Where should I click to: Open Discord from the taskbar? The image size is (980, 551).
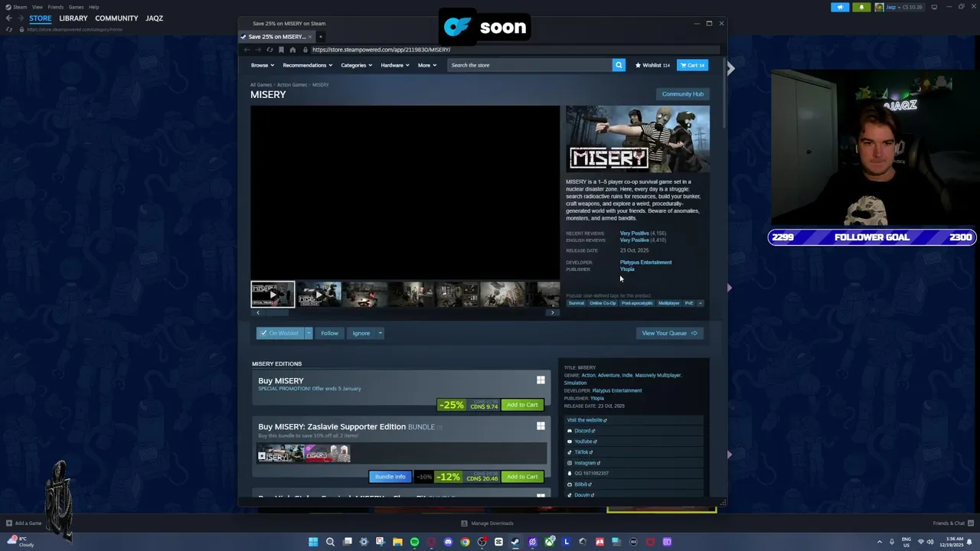coord(448,542)
